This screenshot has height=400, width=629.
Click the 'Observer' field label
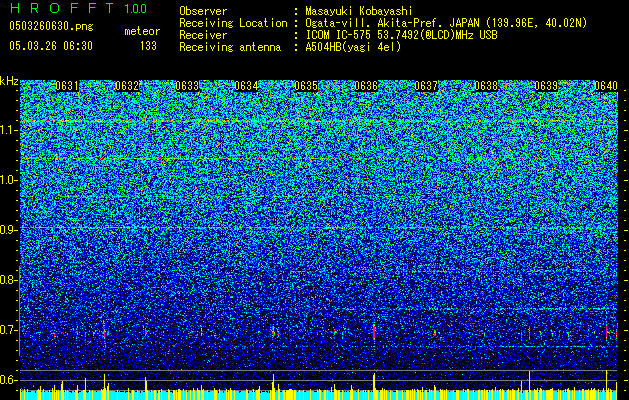tap(203, 11)
